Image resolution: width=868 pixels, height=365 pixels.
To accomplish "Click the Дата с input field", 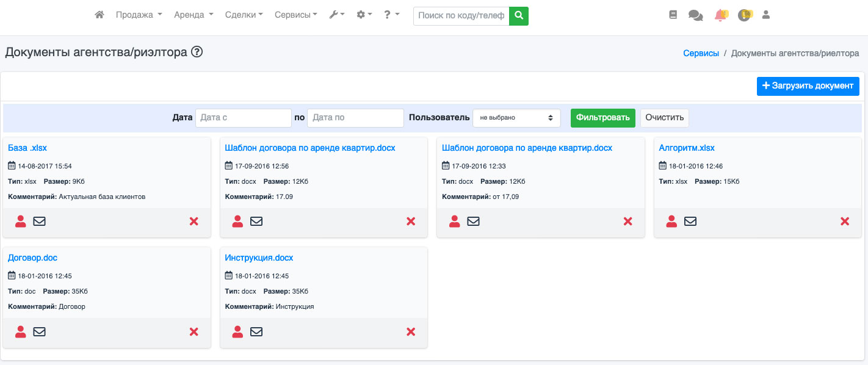I will point(244,118).
